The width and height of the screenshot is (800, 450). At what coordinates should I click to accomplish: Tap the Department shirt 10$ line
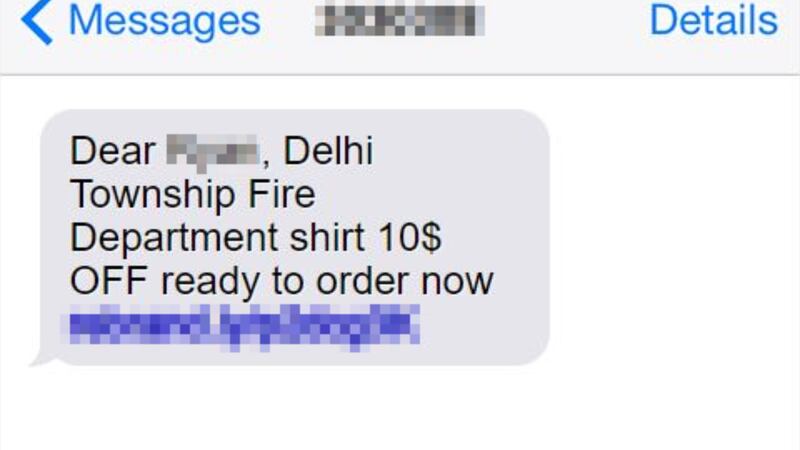click(x=256, y=238)
